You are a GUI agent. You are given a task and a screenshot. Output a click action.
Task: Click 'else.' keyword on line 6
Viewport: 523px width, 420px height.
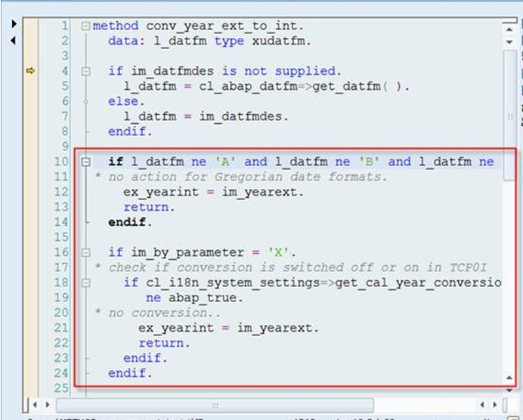(x=126, y=101)
